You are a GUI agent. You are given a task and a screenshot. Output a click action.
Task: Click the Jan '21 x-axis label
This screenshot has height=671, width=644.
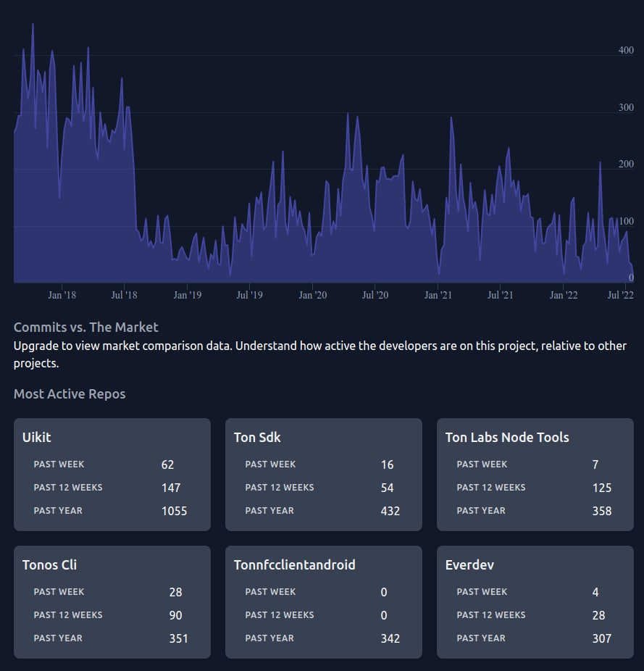(x=438, y=295)
